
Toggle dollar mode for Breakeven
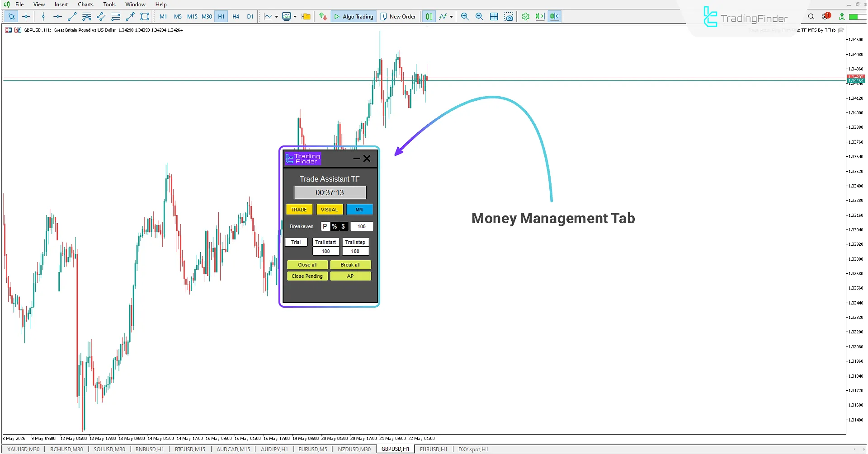coord(342,226)
